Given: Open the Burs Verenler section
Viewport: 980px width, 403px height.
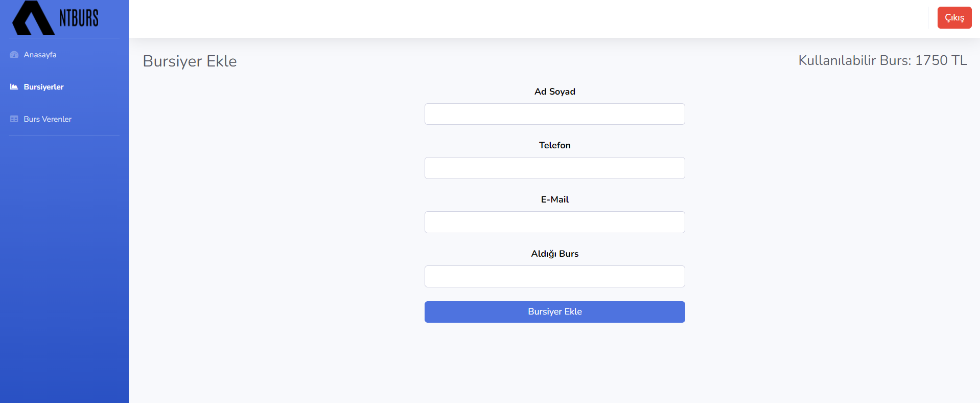Looking at the screenshot, I should 47,119.
